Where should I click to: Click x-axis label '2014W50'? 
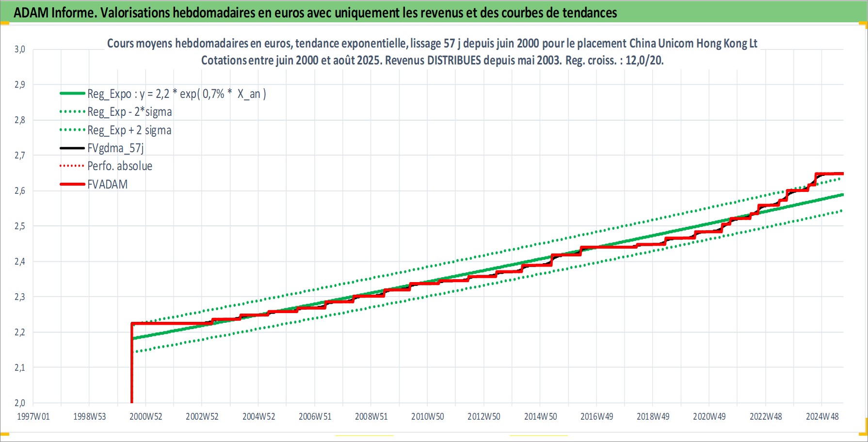point(540,417)
